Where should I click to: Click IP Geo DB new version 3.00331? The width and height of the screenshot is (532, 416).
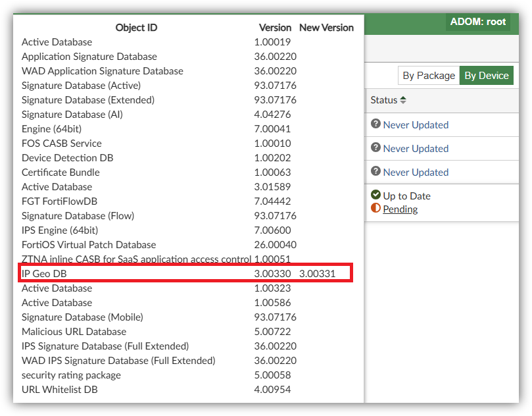(317, 274)
